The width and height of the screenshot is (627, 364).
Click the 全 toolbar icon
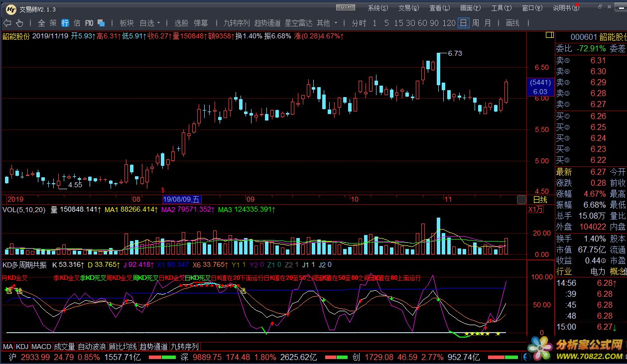[x=41, y=23]
